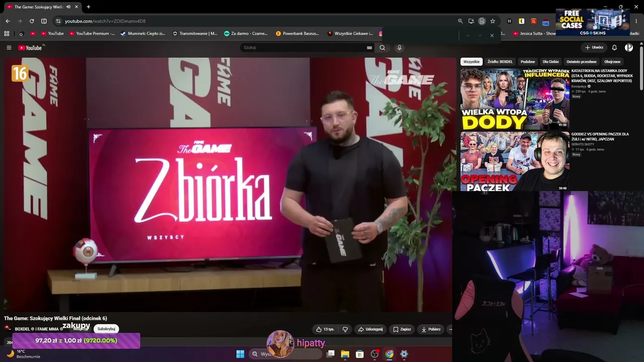Open the Settings gear in the taskbar
This screenshot has height=362, width=644.
[x=404, y=354]
